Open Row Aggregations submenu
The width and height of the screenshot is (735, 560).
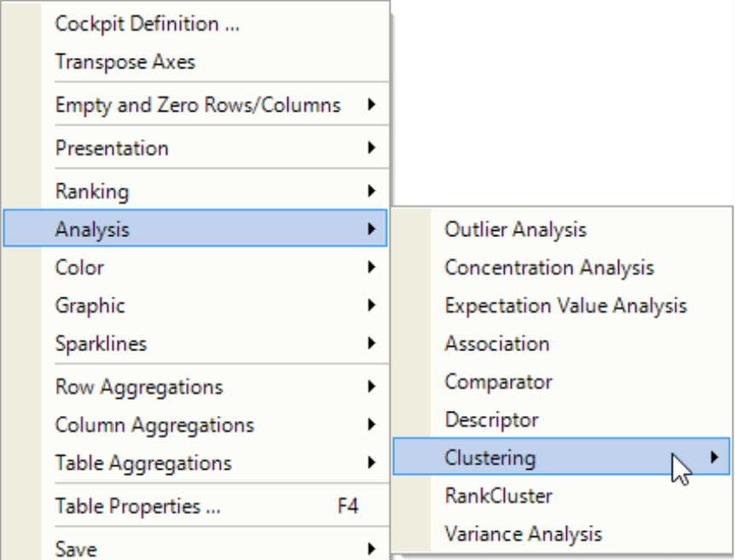[195, 387]
